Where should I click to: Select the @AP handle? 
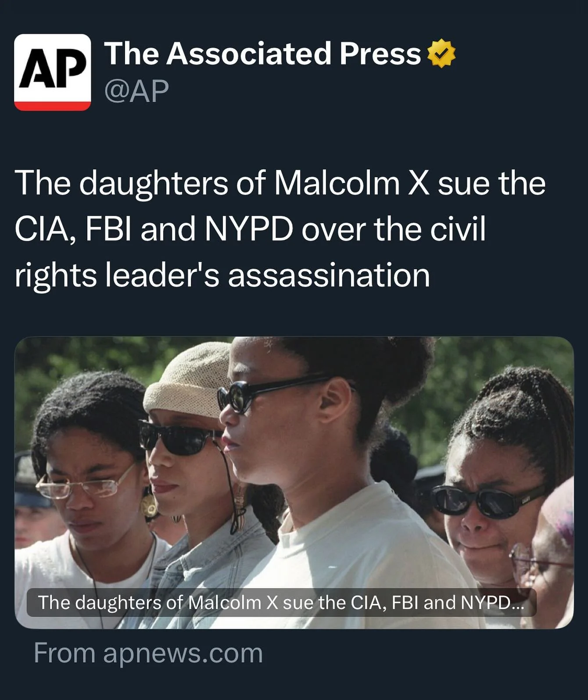136,91
